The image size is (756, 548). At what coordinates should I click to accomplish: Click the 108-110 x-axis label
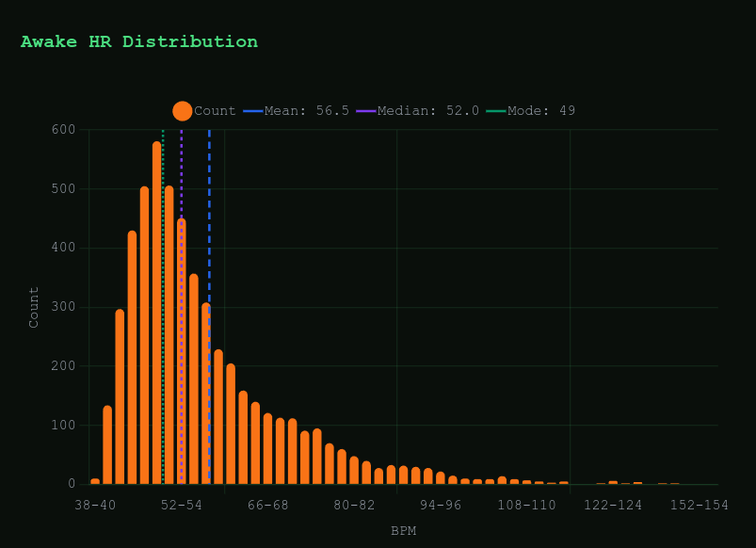(527, 505)
